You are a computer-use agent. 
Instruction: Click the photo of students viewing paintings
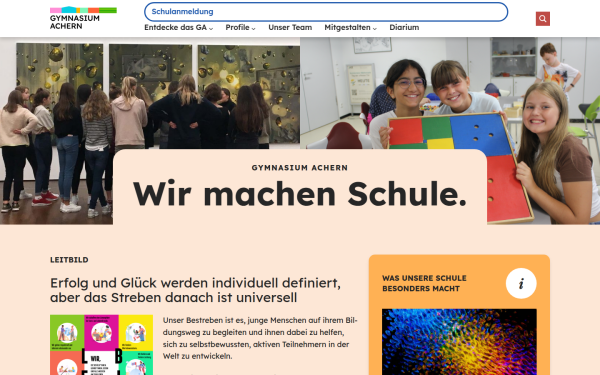click(x=150, y=93)
